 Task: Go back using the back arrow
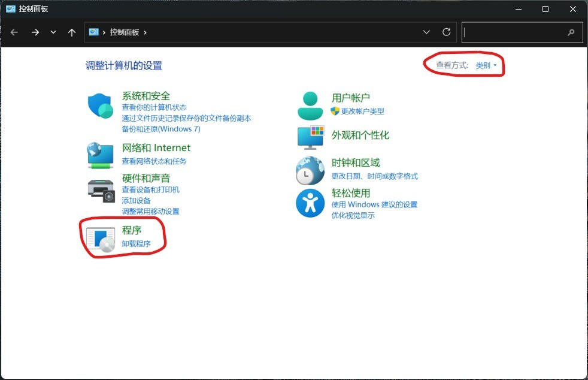(x=14, y=32)
